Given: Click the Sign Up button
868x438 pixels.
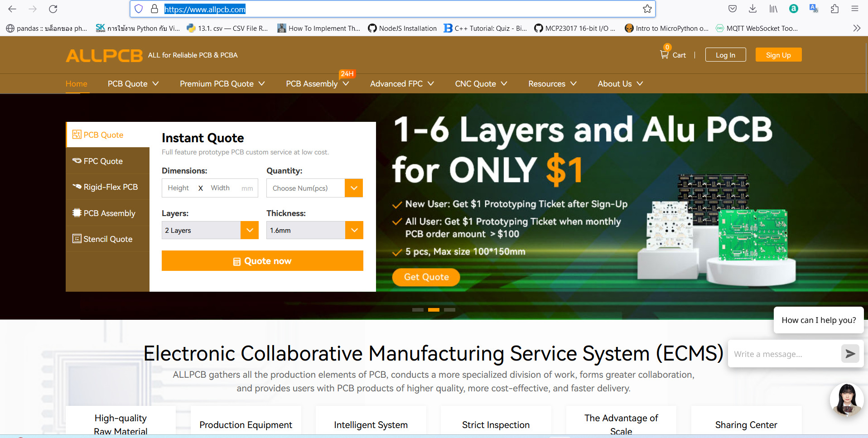Looking at the screenshot, I should point(778,55).
